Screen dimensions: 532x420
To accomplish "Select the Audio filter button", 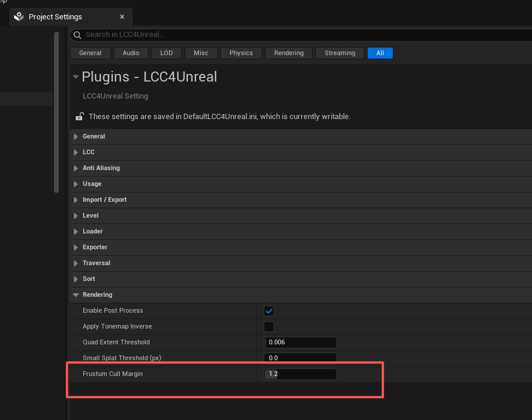I will [131, 53].
